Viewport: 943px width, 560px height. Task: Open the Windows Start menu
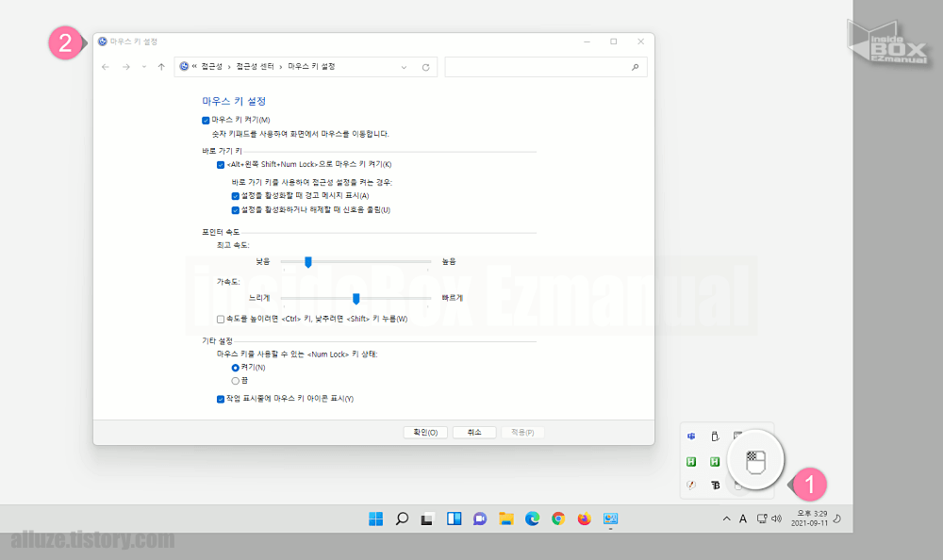(376, 519)
